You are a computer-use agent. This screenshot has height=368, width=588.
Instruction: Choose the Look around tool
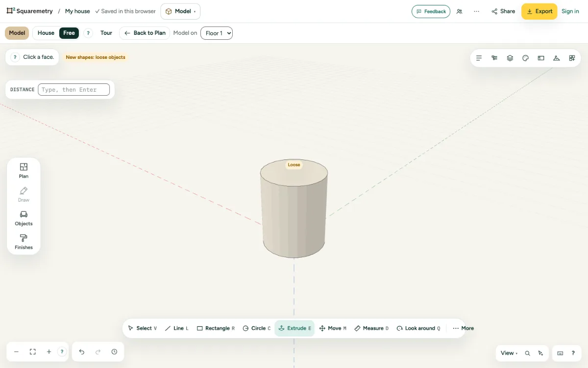[418, 328]
